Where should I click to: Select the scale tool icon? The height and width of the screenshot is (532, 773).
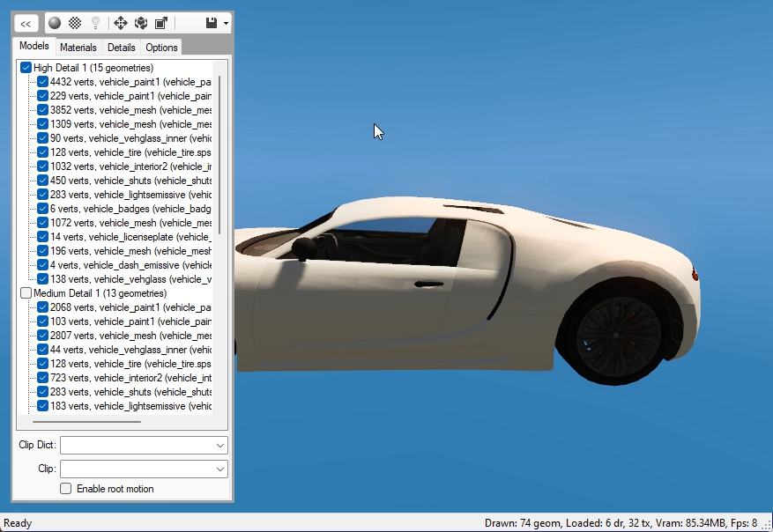(161, 23)
